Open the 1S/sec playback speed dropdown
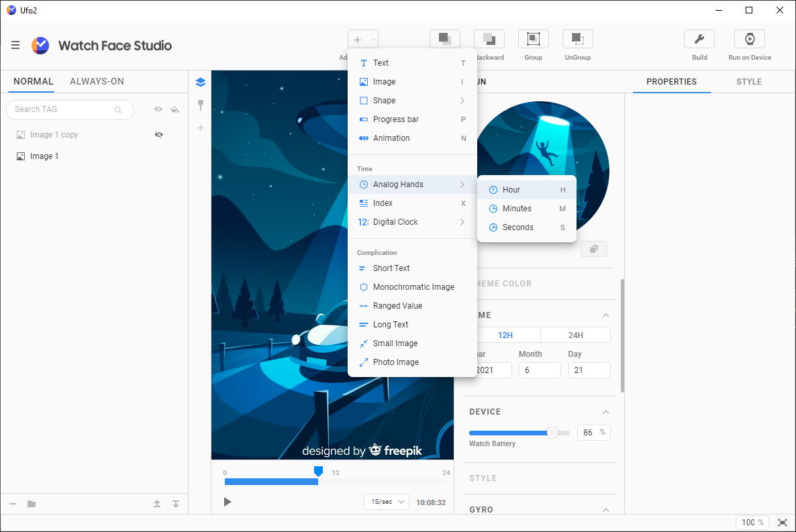 [387, 502]
